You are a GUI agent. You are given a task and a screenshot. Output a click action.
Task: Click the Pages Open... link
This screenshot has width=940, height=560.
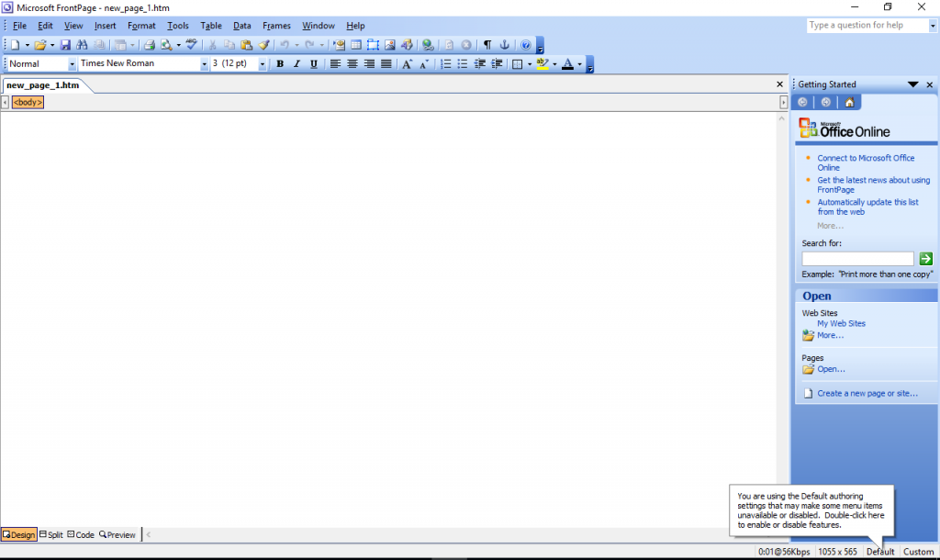click(831, 369)
